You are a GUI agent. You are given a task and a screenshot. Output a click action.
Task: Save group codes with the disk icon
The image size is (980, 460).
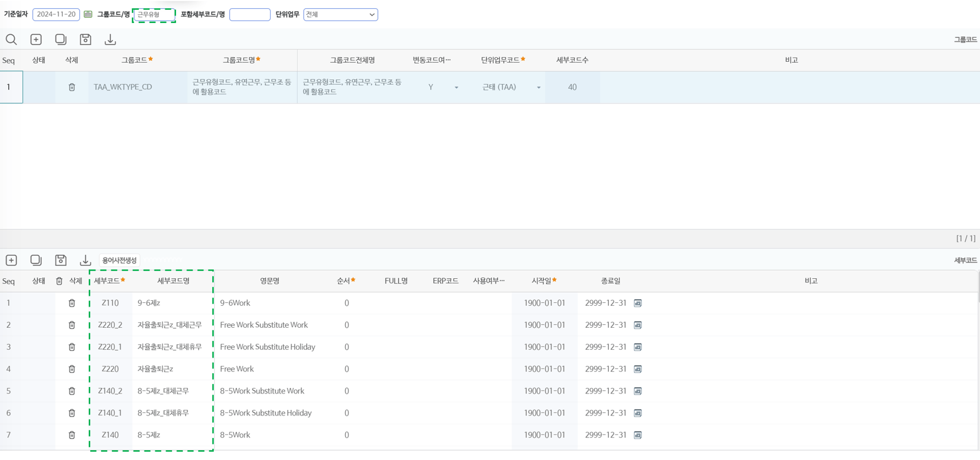85,39
